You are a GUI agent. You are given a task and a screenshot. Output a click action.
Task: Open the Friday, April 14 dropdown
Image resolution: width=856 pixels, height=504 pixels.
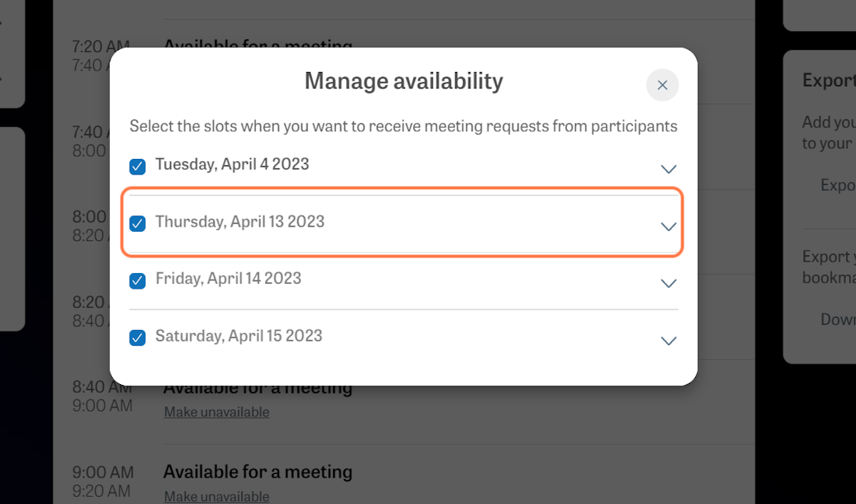[x=668, y=283]
